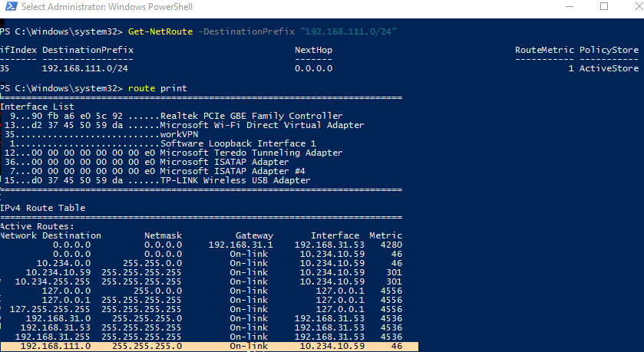The height and width of the screenshot is (352, 644).
Task: Click Microsoft Teredo Tunneling Adapter entry
Action: (x=173, y=153)
